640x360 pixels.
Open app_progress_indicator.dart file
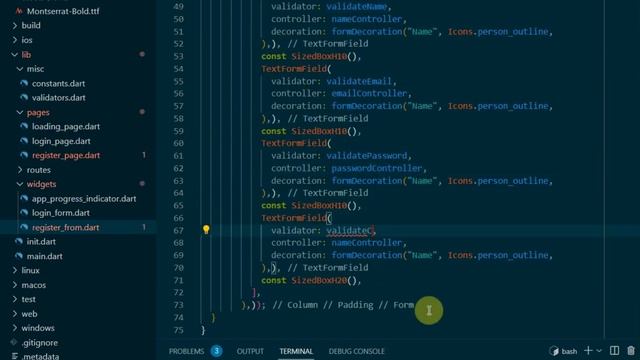84,199
